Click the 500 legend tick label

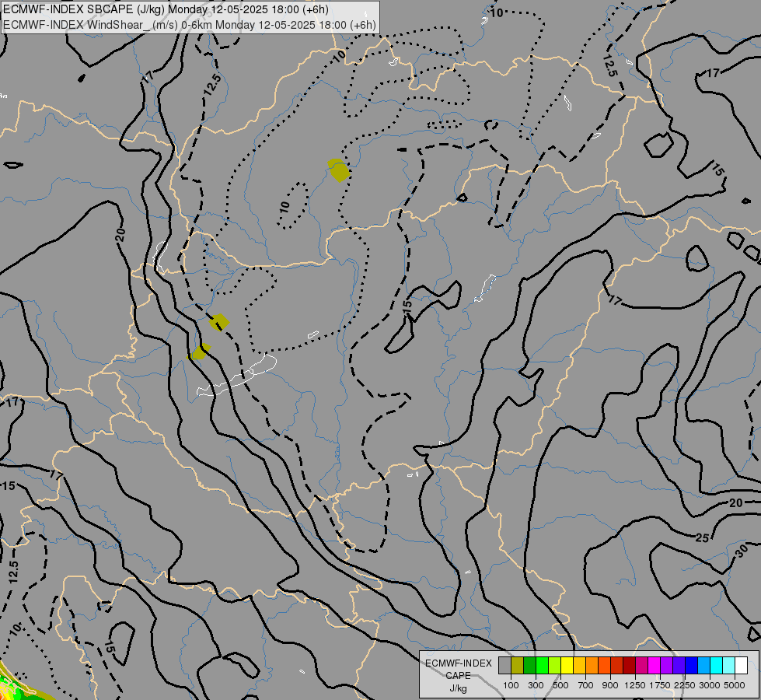click(x=561, y=685)
